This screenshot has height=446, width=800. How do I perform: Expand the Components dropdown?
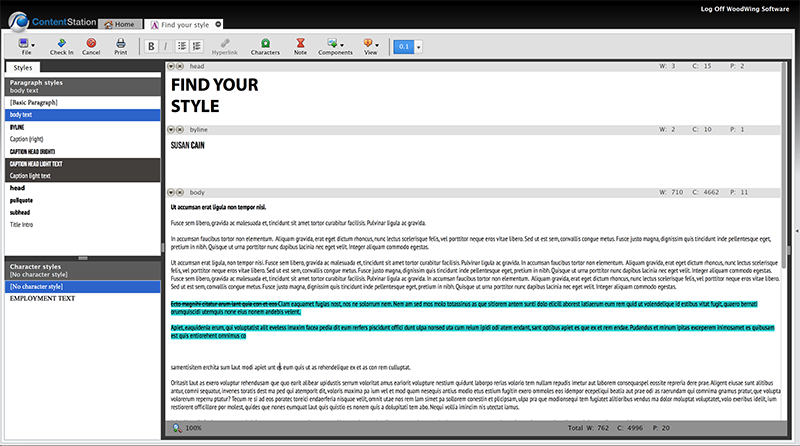335,45
